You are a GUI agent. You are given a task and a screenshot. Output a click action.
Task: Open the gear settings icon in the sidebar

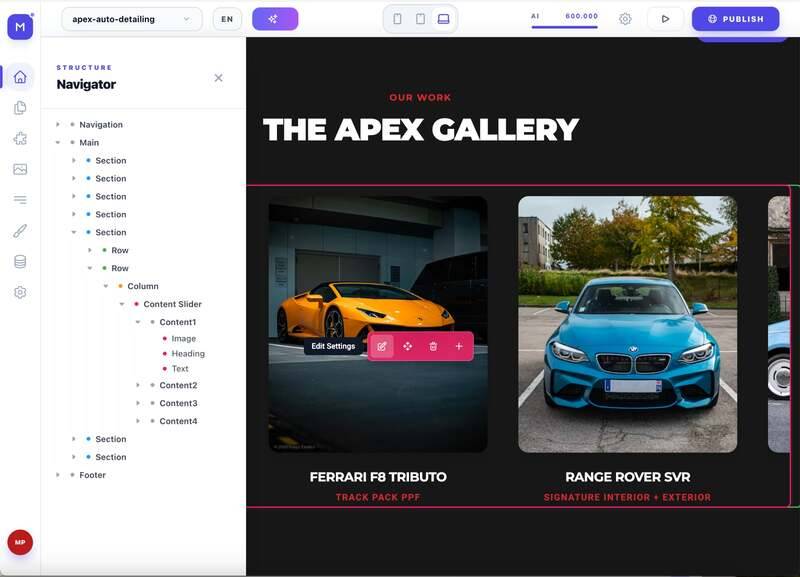pyautogui.click(x=20, y=292)
